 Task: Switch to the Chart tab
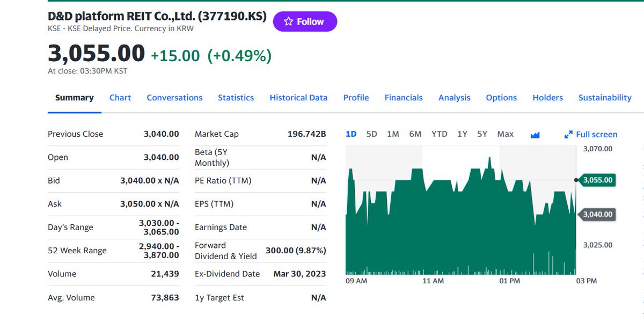point(120,98)
